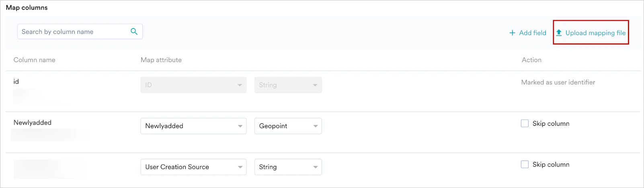Expand the User Creation Source dropdown
The height and width of the screenshot is (188, 644).
[193, 167]
